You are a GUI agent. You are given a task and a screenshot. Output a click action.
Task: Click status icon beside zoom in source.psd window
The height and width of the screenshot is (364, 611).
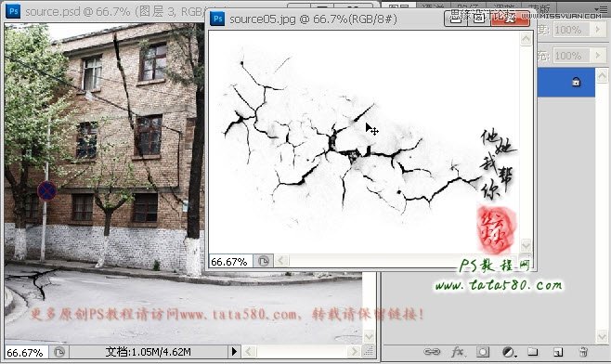[x=58, y=352]
